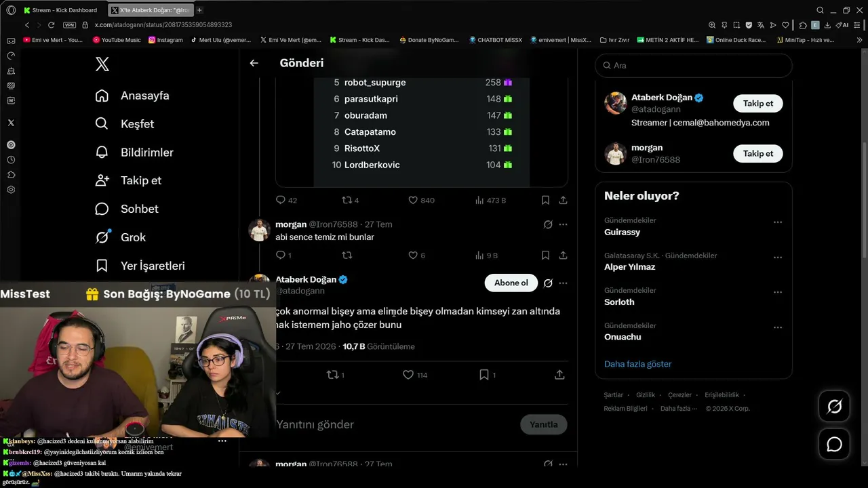The image size is (868, 488).
Task: Open morgan's profile avatar in sidebar
Action: click(616, 153)
